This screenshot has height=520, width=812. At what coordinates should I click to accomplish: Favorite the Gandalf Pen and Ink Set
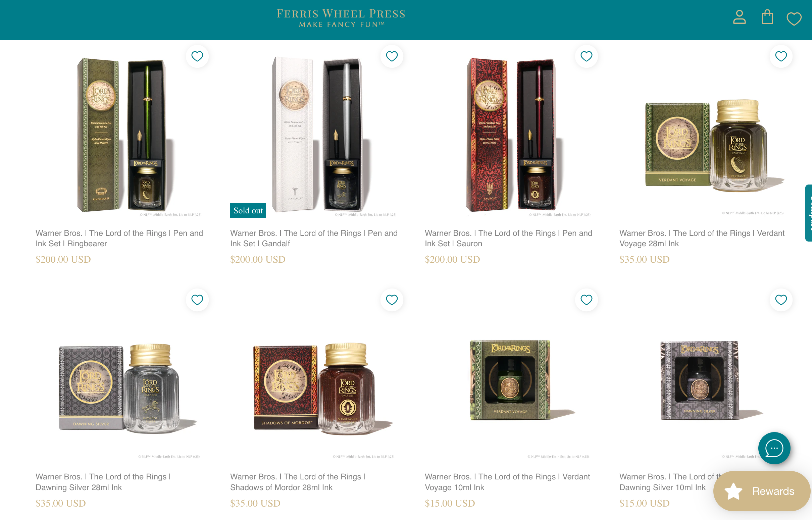point(392,56)
